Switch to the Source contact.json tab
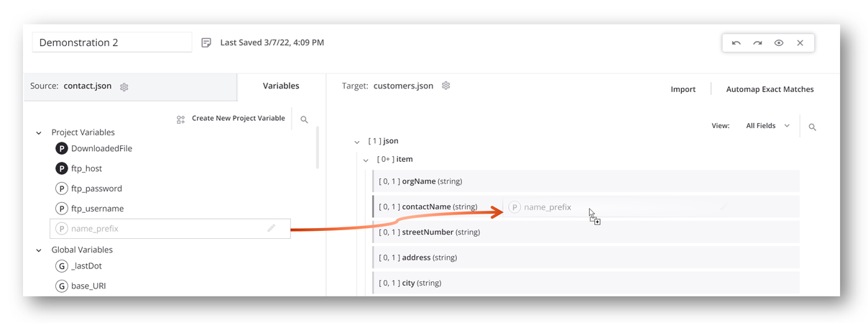 pos(129,86)
